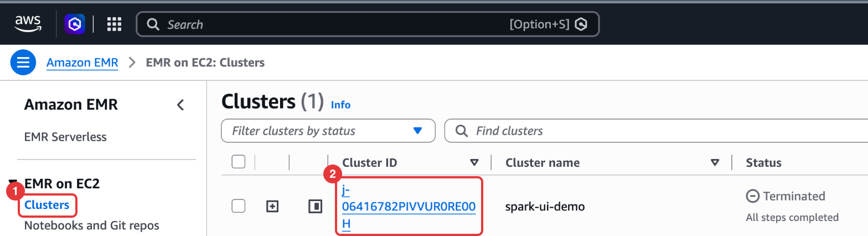Click the search magnifier icon in header
Screen dimensions: 868x236
[x=153, y=24]
